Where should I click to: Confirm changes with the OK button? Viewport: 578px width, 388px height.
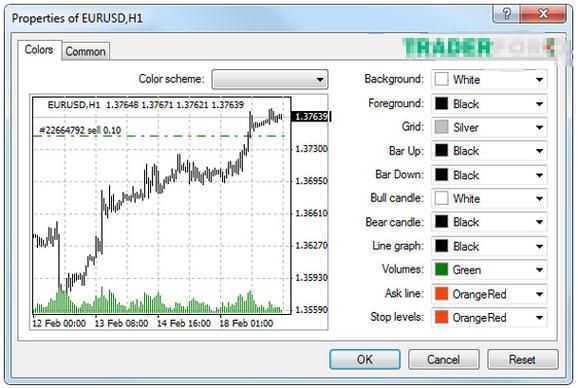pyautogui.click(x=365, y=359)
